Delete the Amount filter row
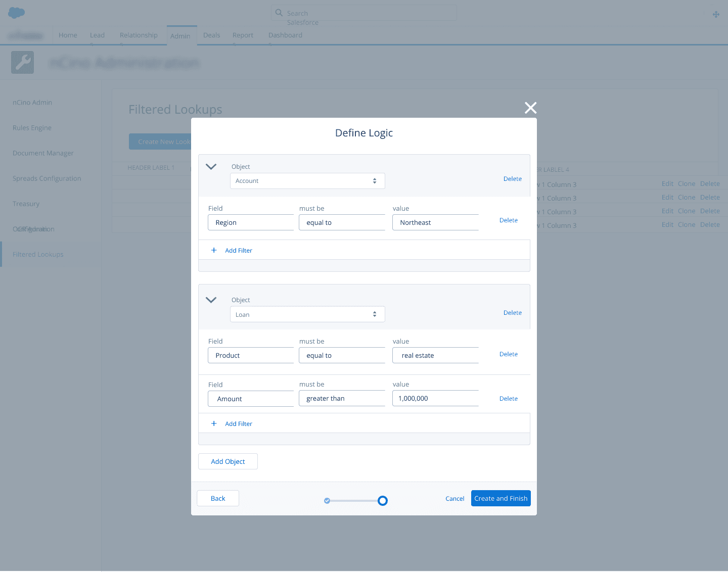 click(x=509, y=399)
